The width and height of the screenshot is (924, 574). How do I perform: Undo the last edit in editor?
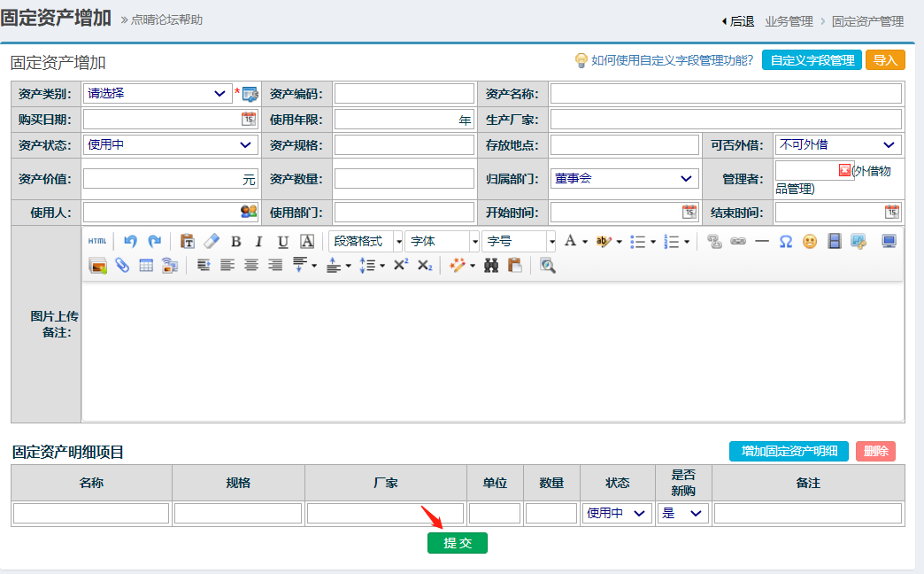130,241
